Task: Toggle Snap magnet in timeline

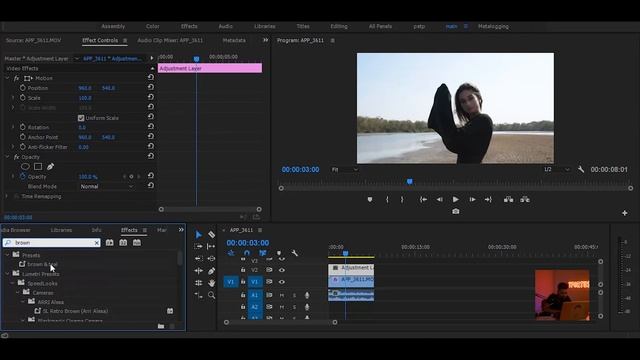Action: [x=247, y=253]
